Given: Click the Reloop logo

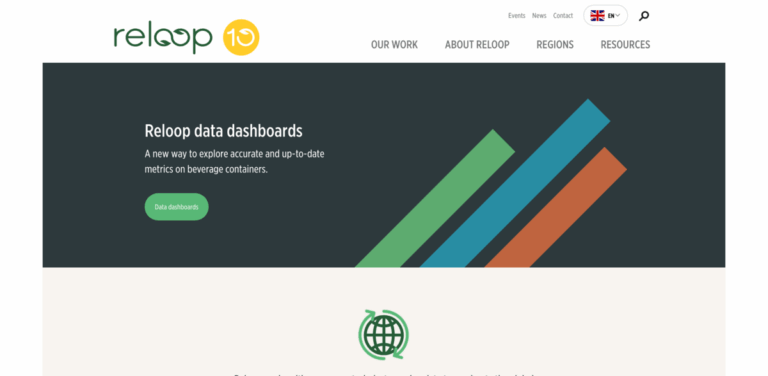Looking at the screenshot, I should pyautogui.click(x=163, y=38).
